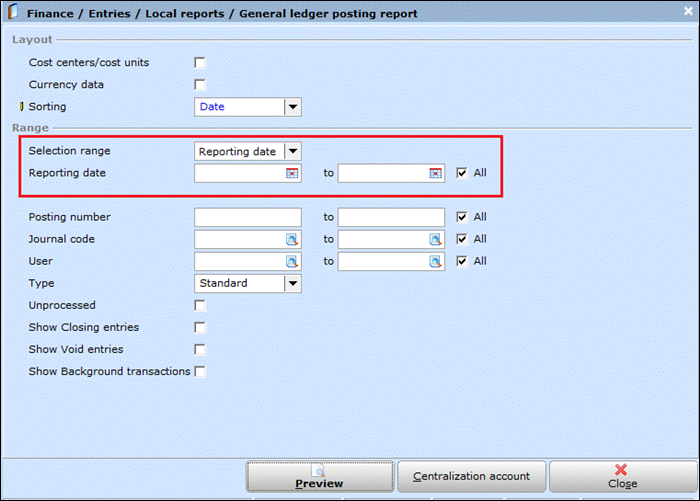Open calendar for Reporting date start field
700x501 pixels.
[x=292, y=173]
